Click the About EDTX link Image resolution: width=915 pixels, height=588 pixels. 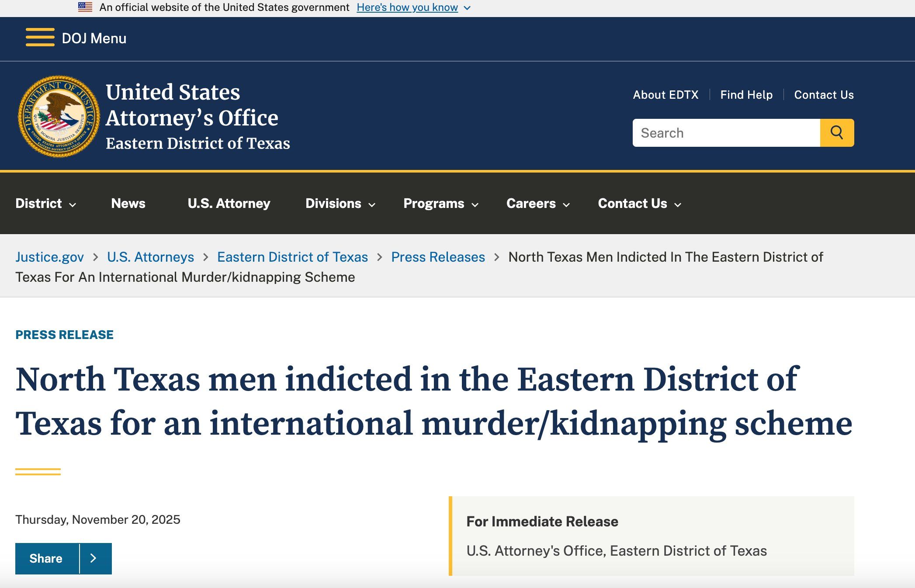click(x=665, y=95)
